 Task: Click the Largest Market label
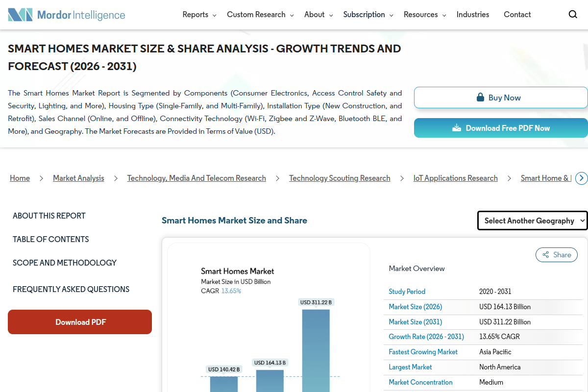(x=411, y=367)
